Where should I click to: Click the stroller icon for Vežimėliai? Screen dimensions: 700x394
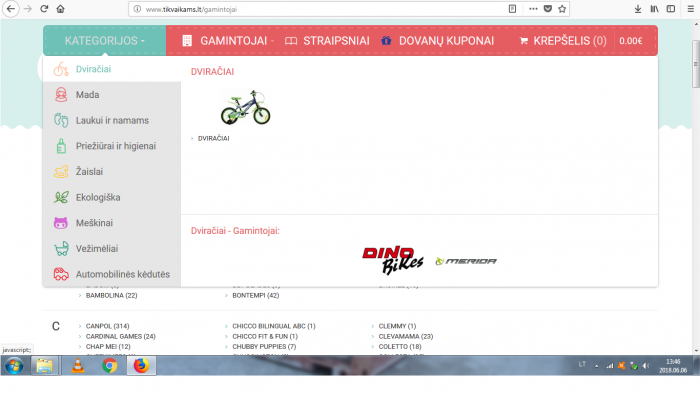61,249
